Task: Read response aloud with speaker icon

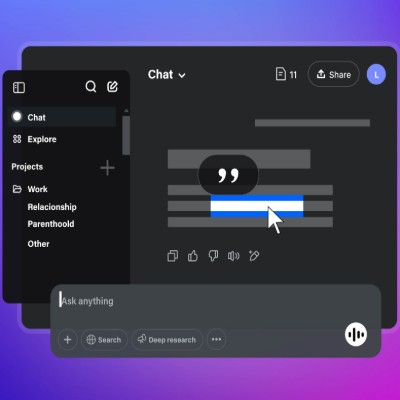Action: (233, 256)
